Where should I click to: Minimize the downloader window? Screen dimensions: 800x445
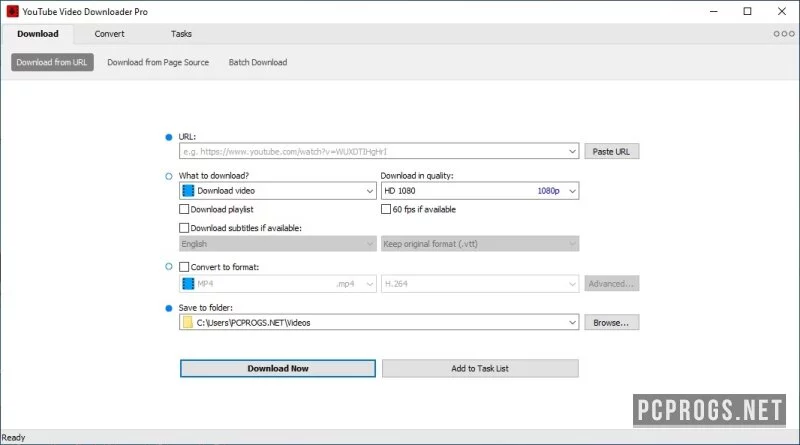click(x=714, y=11)
